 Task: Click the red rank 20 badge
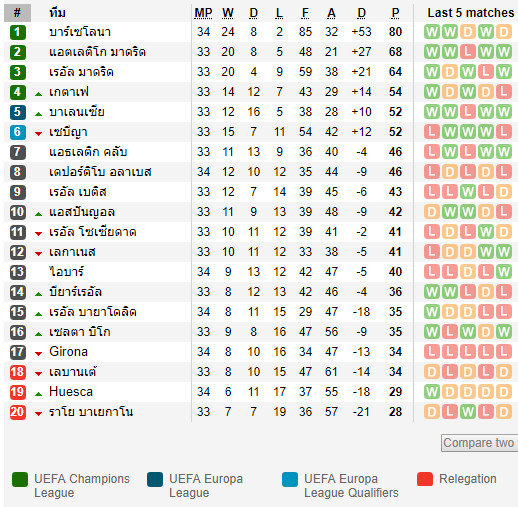[18, 412]
